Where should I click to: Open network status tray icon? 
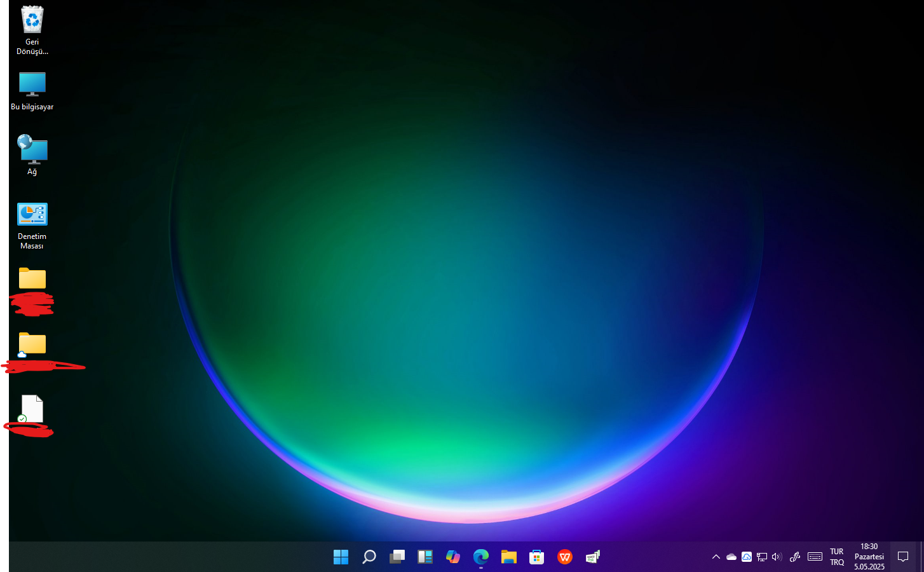(762, 557)
